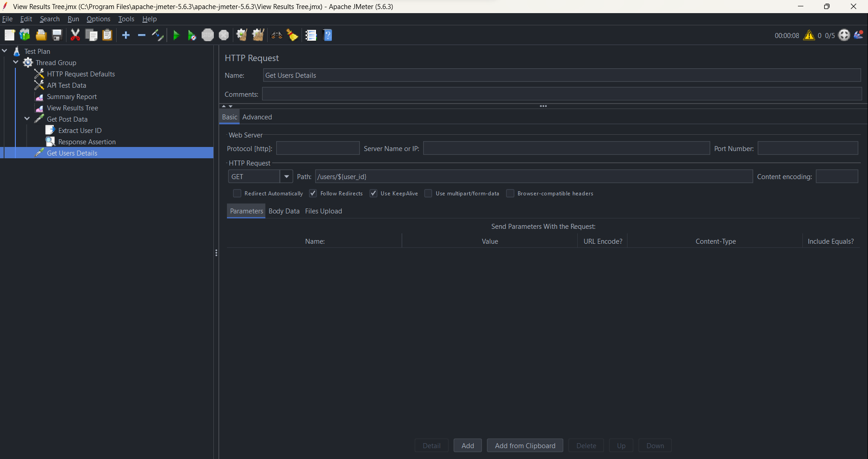Screen dimensions: 868x459
Task: Collapse the Get Post Data tree node
Action: pos(27,119)
